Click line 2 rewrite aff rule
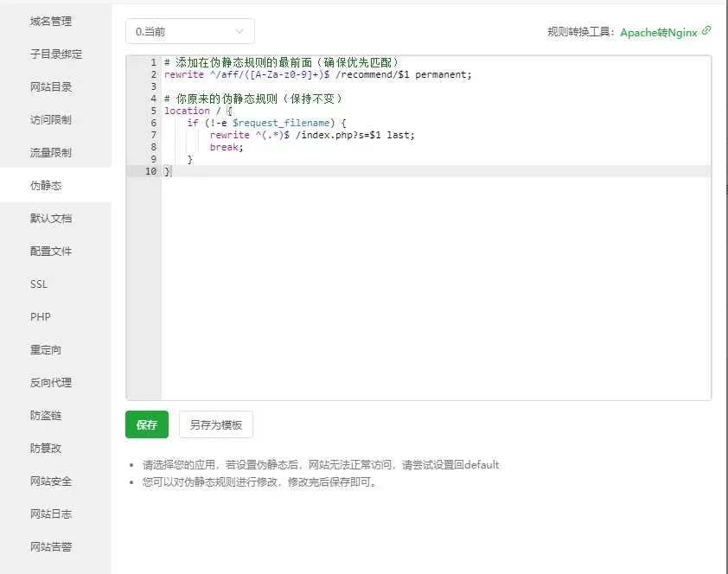Screen dimensions: 728x574 [x=317, y=74]
